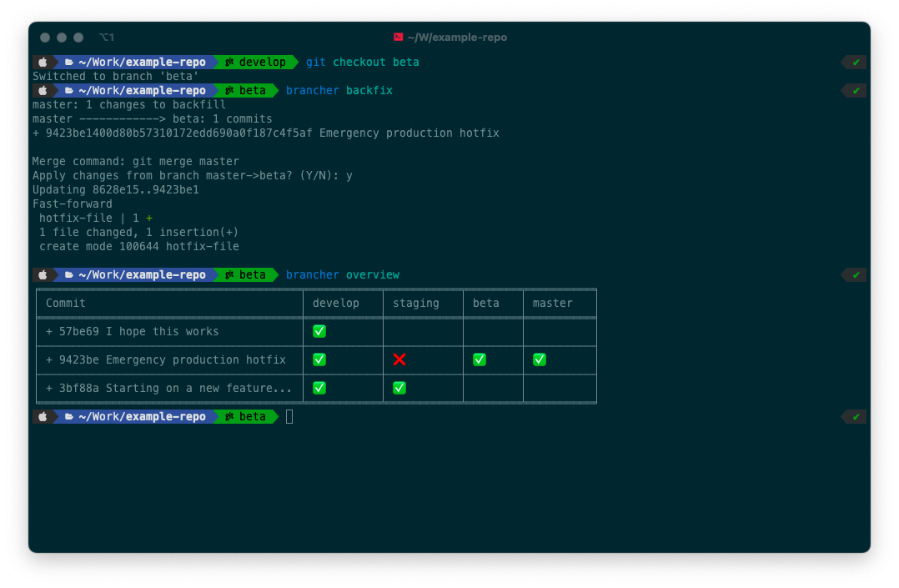This screenshot has width=899, height=588.
Task: Click master checkmark for Emergency production hotfix row
Action: pyautogui.click(x=540, y=359)
